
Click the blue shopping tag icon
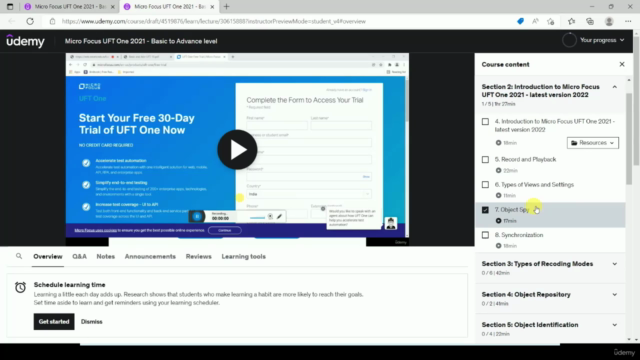[520, 21]
